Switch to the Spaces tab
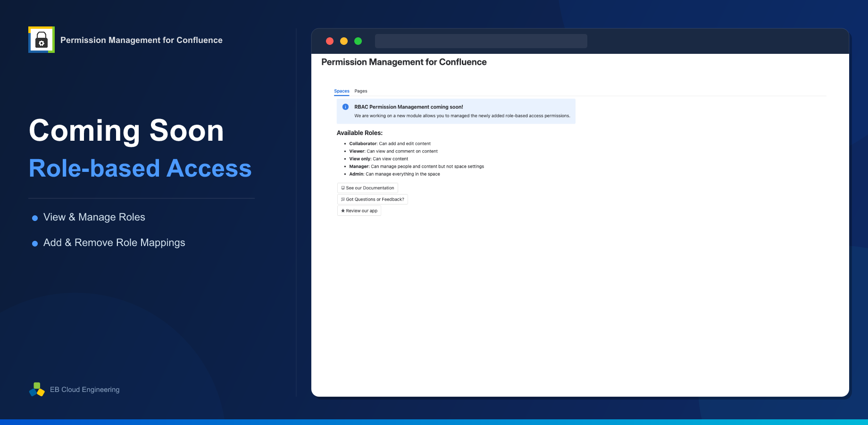The width and height of the screenshot is (868, 425). (342, 91)
